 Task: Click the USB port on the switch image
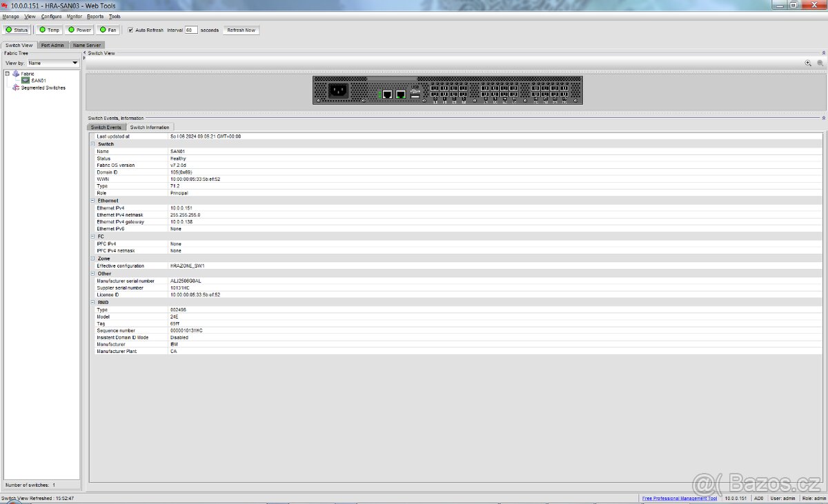coord(415,95)
